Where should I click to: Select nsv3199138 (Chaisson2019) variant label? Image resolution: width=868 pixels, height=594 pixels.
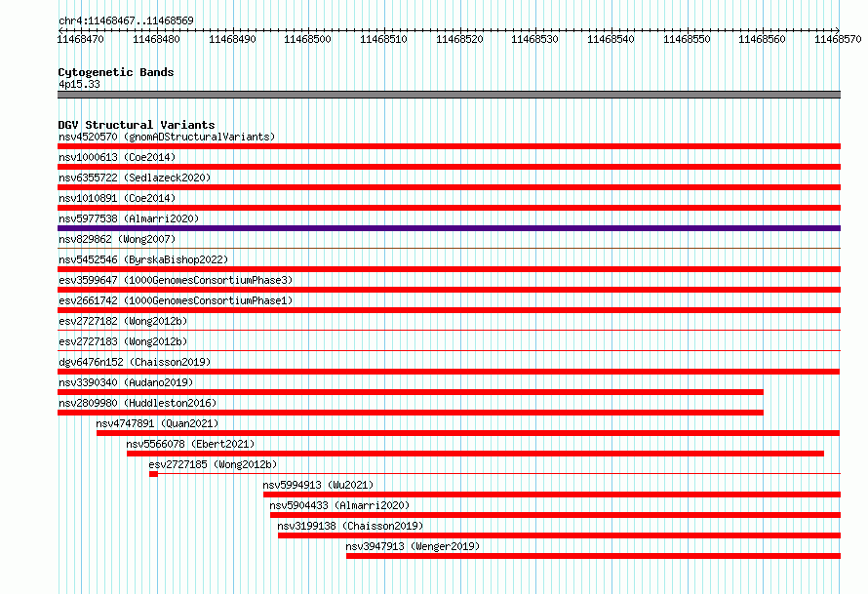[x=350, y=526]
